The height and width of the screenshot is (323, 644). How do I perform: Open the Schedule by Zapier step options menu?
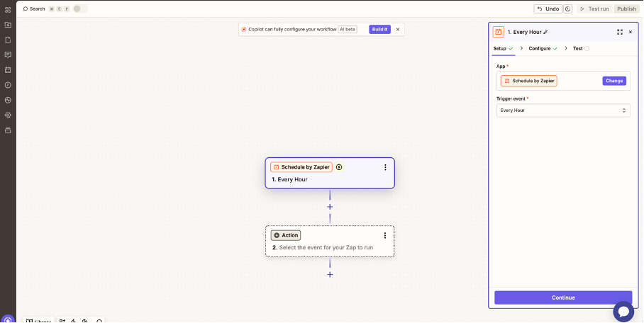click(x=385, y=167)
